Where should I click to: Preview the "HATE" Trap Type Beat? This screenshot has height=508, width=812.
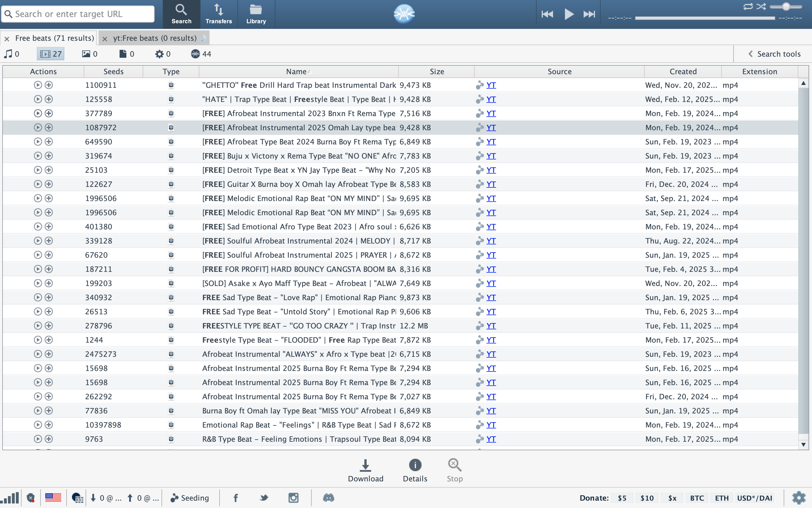click(38, 99)
